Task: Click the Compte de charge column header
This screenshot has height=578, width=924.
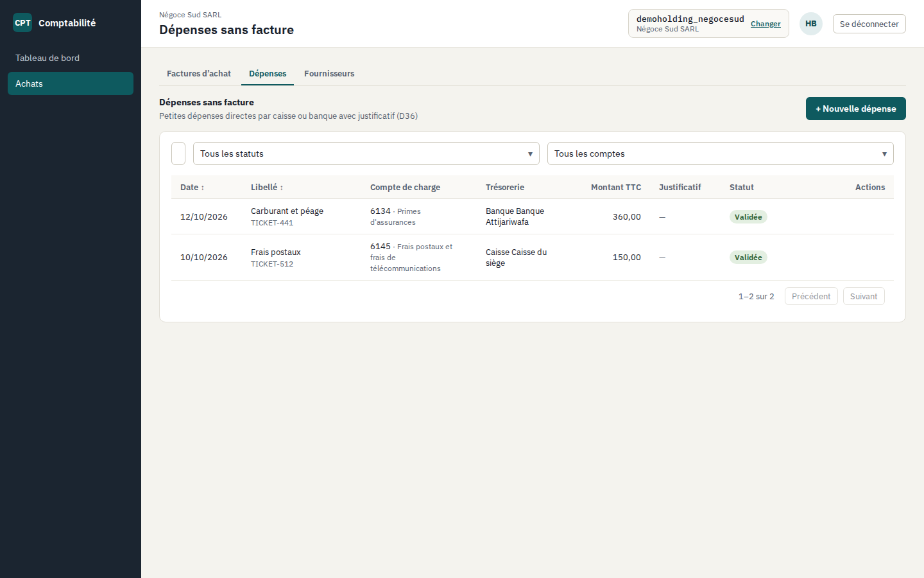Action: [405, 188]
